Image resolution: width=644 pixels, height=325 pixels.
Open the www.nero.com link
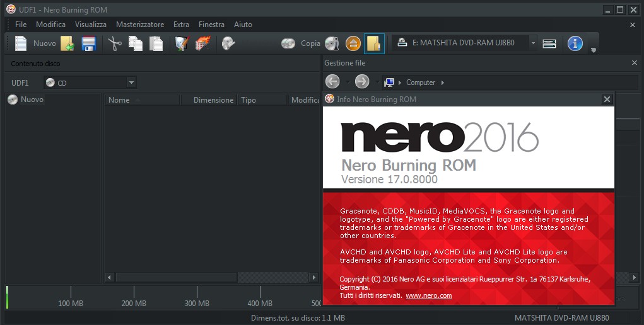[x=429, y=295]
